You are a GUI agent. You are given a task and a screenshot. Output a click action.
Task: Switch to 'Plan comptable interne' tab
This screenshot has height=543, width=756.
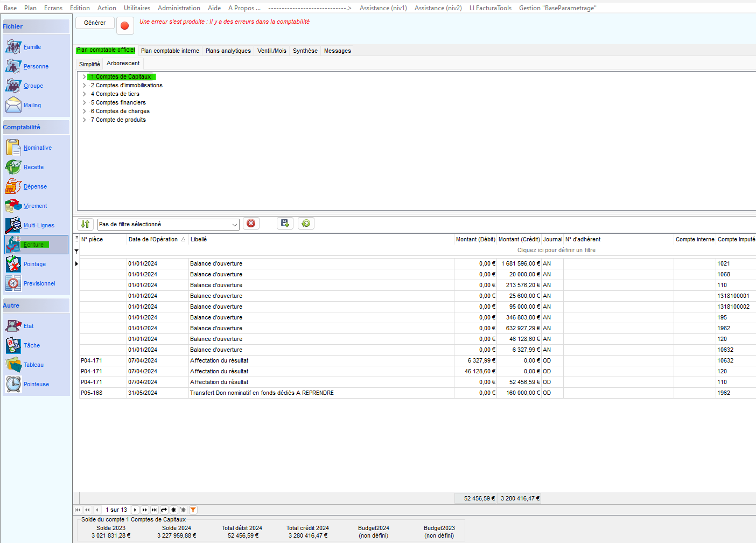pos(170,51)
